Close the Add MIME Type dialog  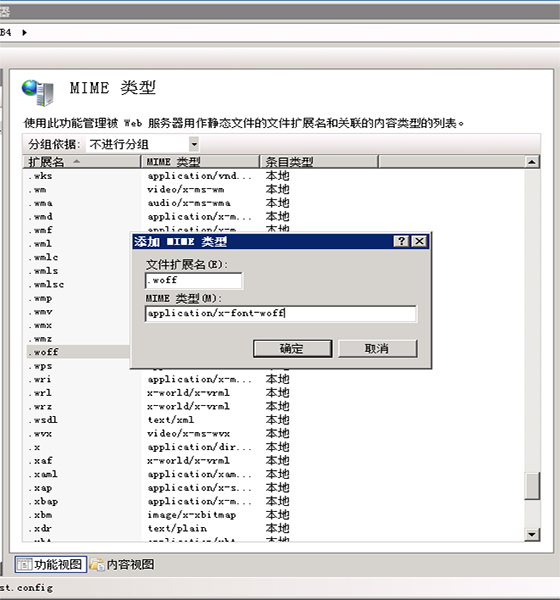click(419, 241)
